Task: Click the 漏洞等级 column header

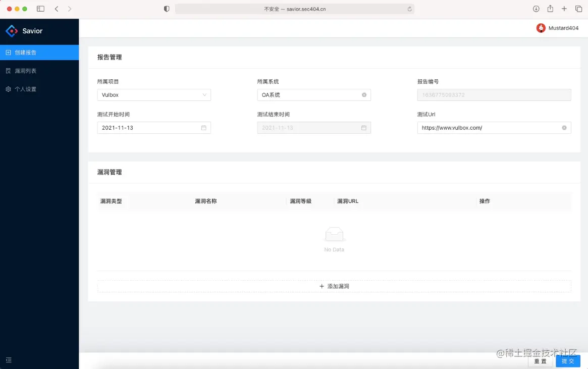Action: 301,201
